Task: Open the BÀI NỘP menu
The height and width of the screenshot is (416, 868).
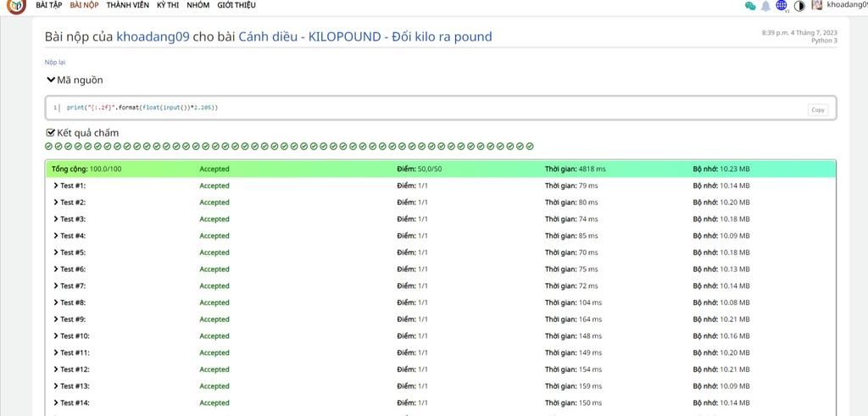Action: coord(84,5)
